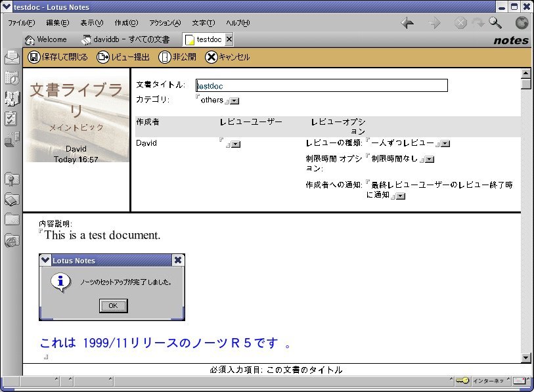Open the アクション menu

165,23
